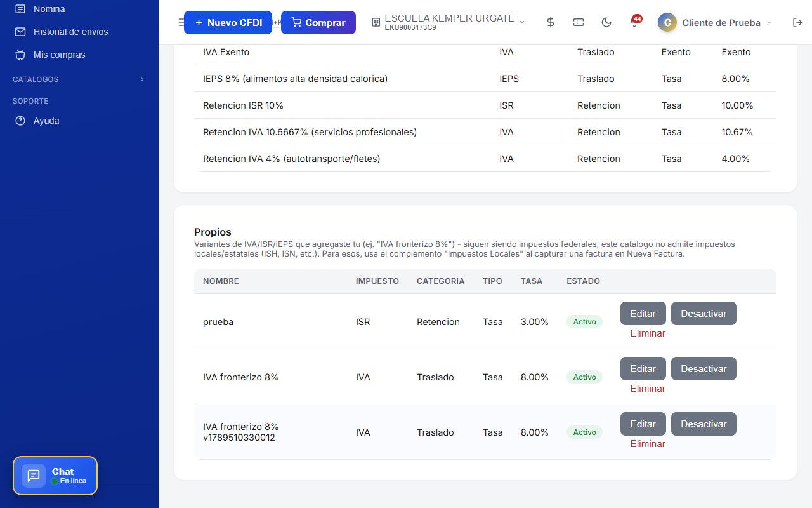Expand the CATALOGOS section chevron

[x=142, y=79]
